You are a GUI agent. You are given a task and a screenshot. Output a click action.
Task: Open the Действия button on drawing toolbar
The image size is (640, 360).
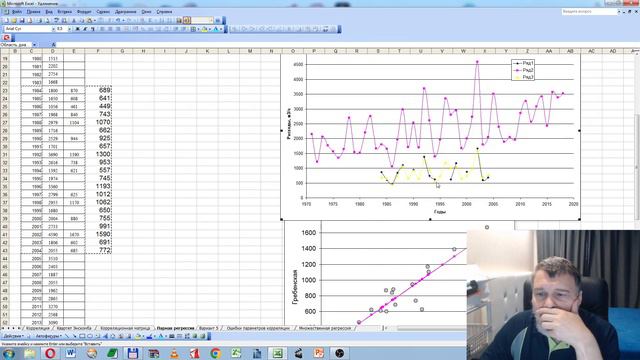point(13,336)
